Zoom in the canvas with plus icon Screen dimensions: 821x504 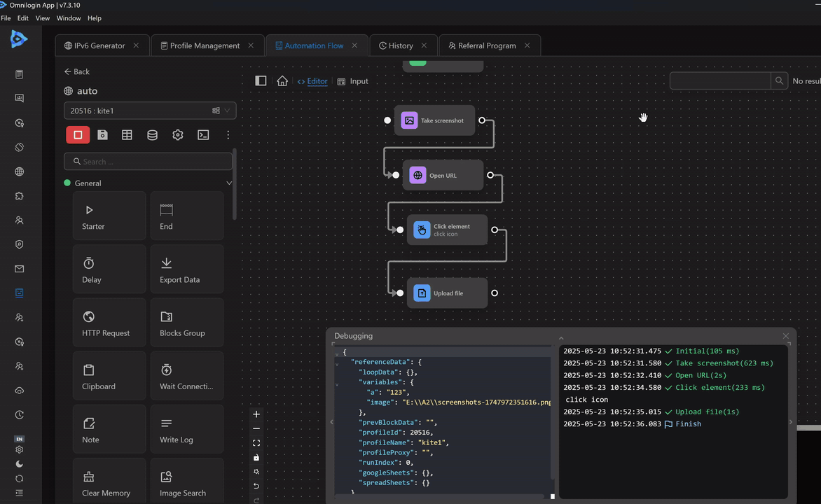(256, 414)
